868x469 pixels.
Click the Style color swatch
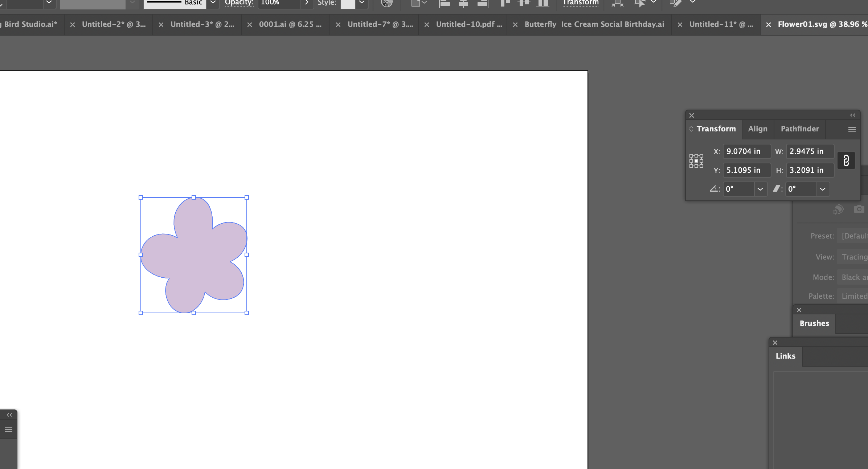(x=348, y=3)
